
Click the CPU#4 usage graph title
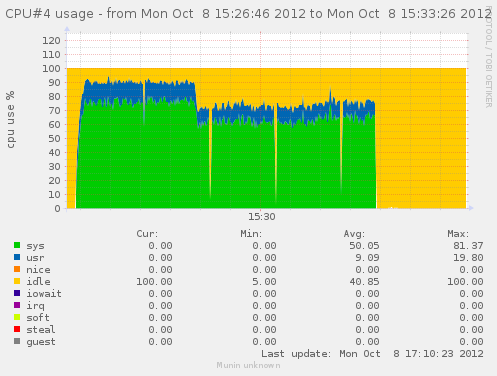click(248, 14)
